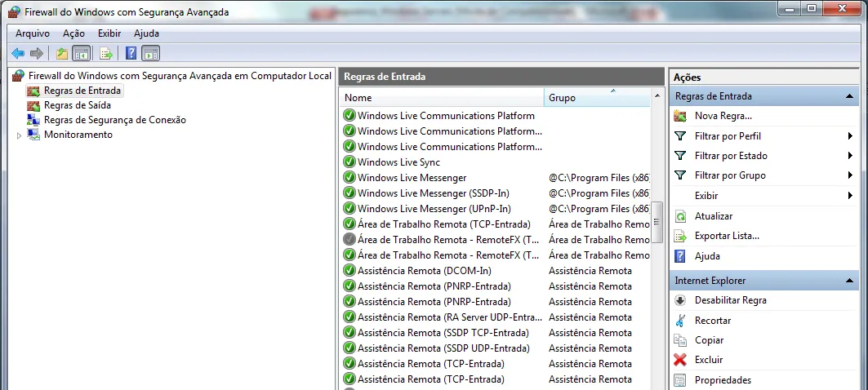868x390 pixels.
Task: Click the rules list vertical scrollbar thumb
Action: point(657,222)
